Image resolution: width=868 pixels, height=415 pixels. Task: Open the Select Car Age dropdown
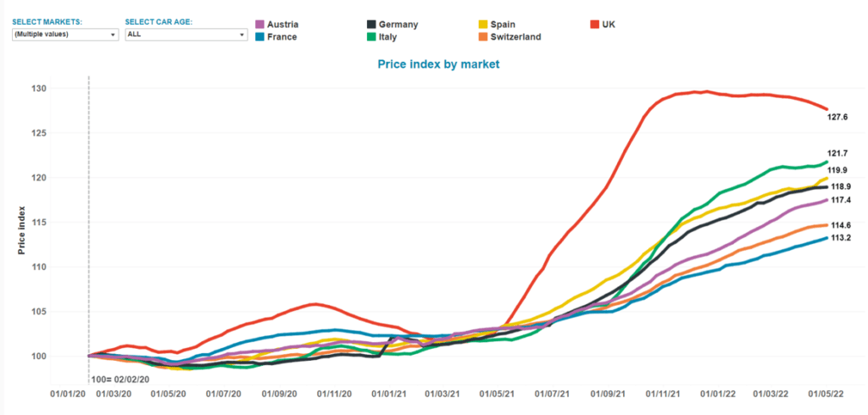pyautogui.click(x=185, y=35)
